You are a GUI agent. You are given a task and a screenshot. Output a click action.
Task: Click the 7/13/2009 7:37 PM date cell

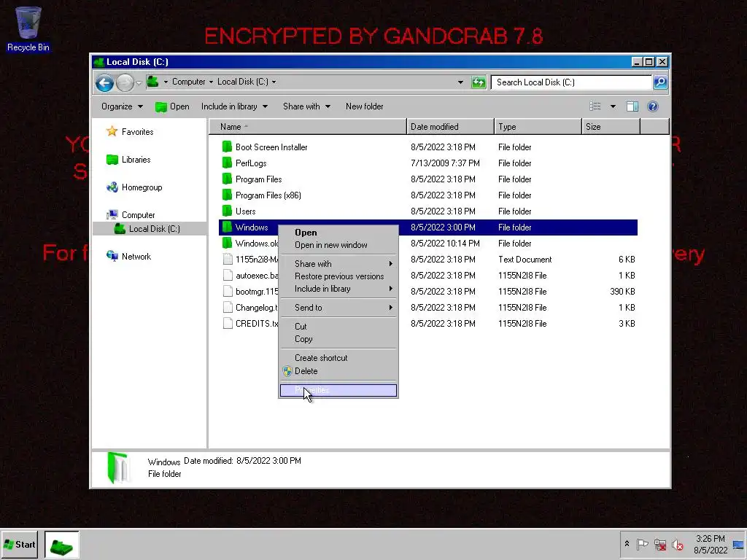click(x=445, y=163)
